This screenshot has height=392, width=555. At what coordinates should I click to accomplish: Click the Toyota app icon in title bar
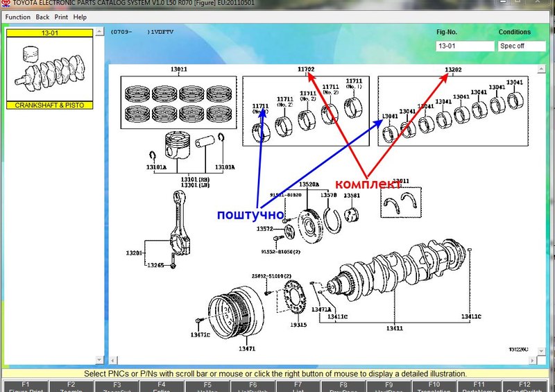[x=4, y=4]
